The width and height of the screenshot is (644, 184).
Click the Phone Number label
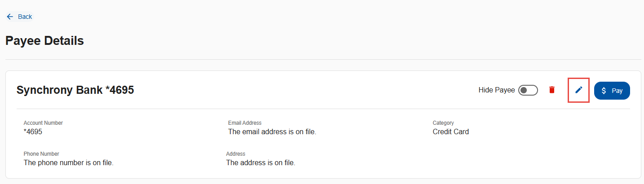(41, 154)
